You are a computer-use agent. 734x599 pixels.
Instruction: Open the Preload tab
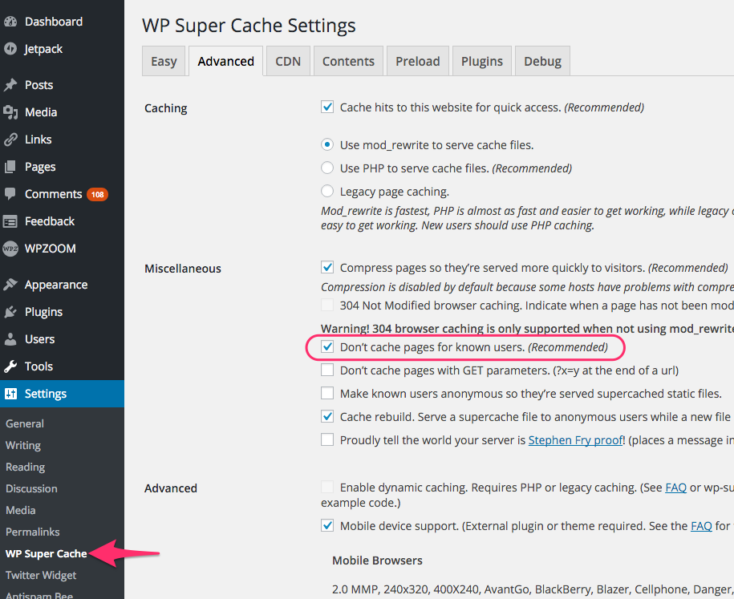pos(418,61)
